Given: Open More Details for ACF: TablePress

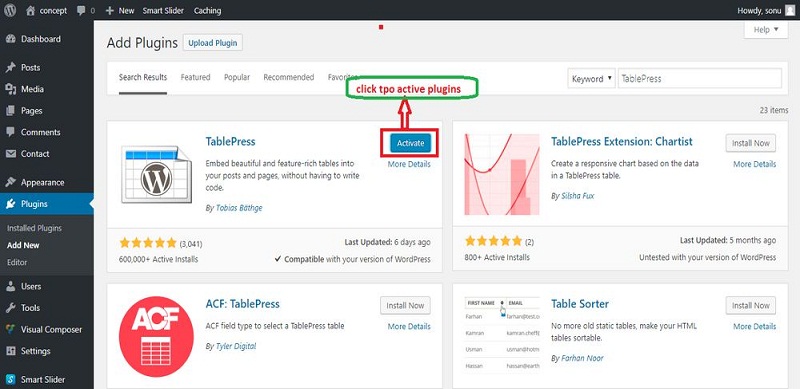Looking at the screenshot, I should click(x=409, y=326).
